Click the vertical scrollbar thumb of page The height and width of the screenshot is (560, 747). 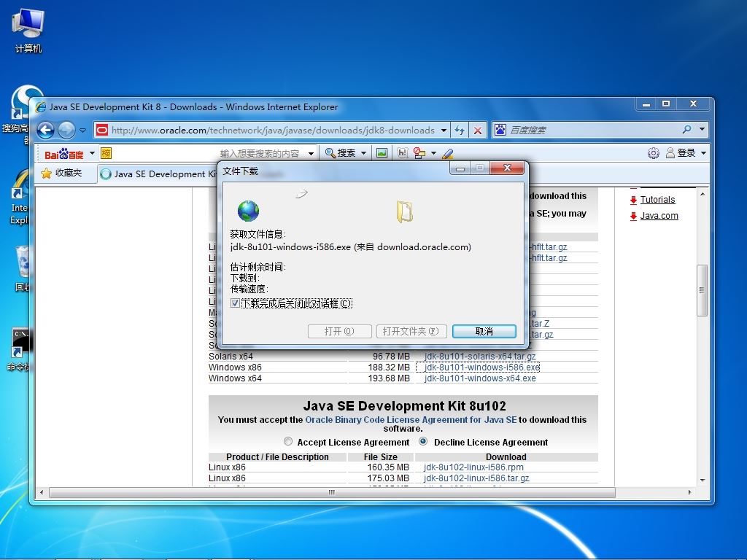click(702, 290)
